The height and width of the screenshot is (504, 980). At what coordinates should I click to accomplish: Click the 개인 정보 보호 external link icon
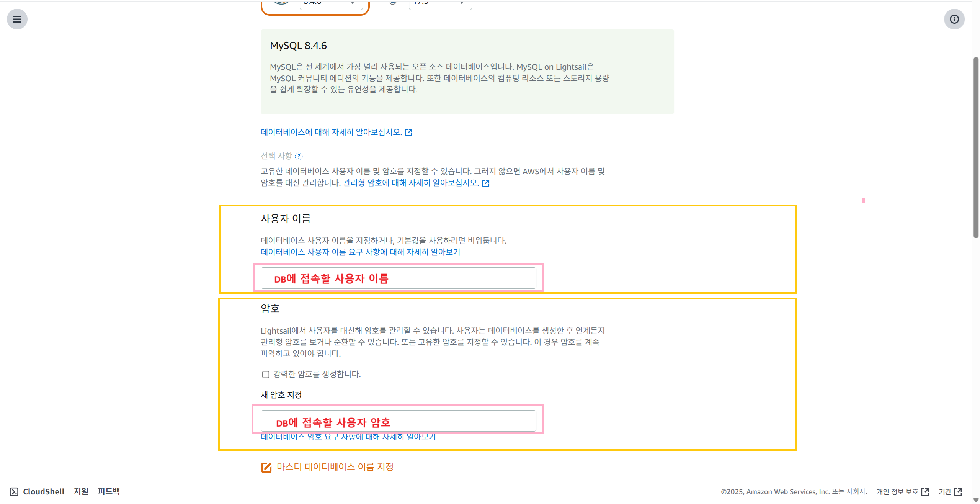(925, 492)
